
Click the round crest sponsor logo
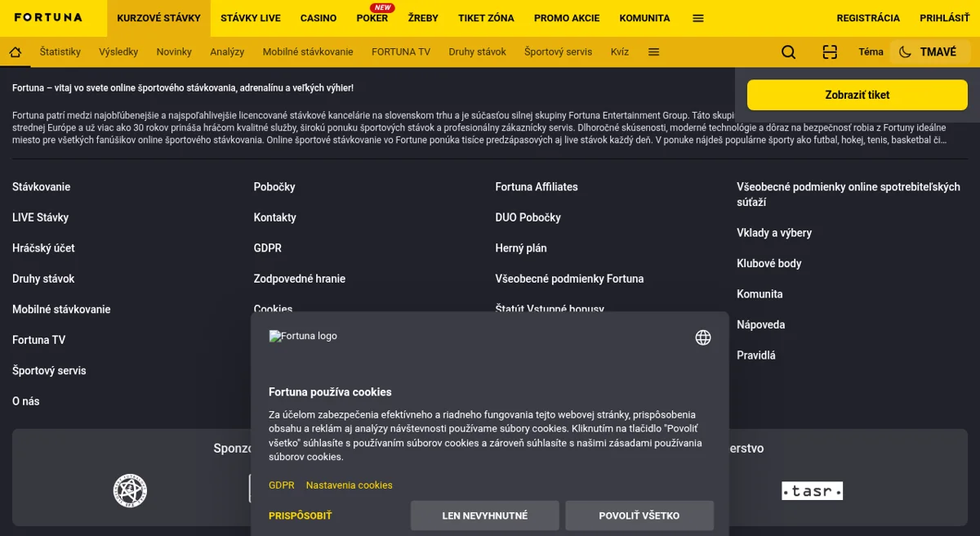(130, 490)
